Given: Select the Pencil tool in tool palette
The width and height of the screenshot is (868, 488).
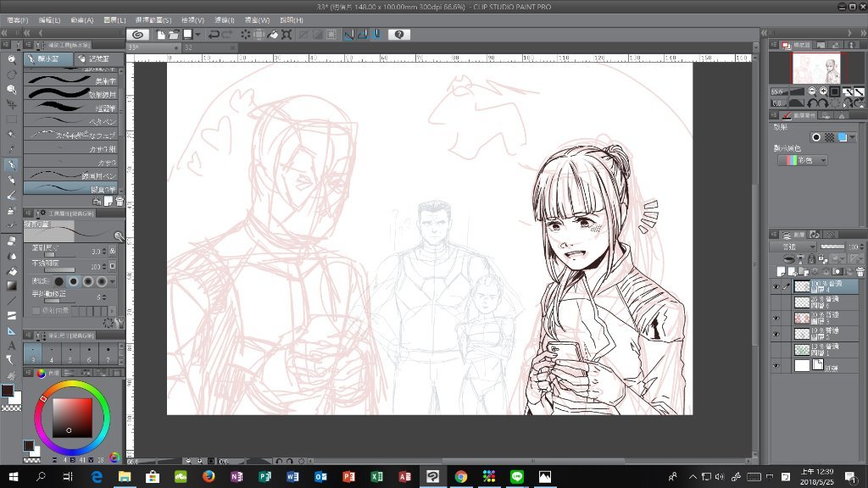Looking at the screenshot, I should 11,180.
